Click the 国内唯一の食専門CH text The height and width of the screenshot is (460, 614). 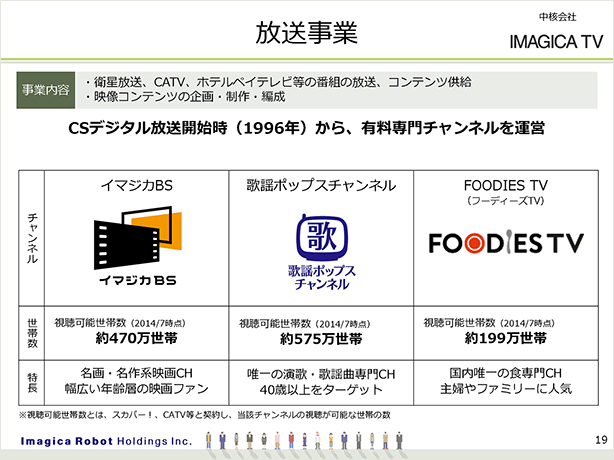(506, 373)
